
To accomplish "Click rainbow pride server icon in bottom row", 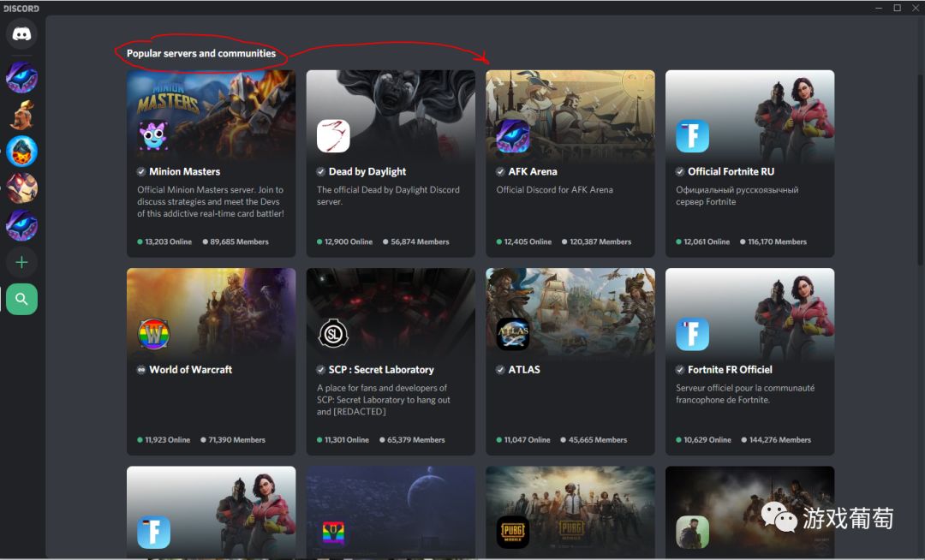I will (x=333, y=534).
